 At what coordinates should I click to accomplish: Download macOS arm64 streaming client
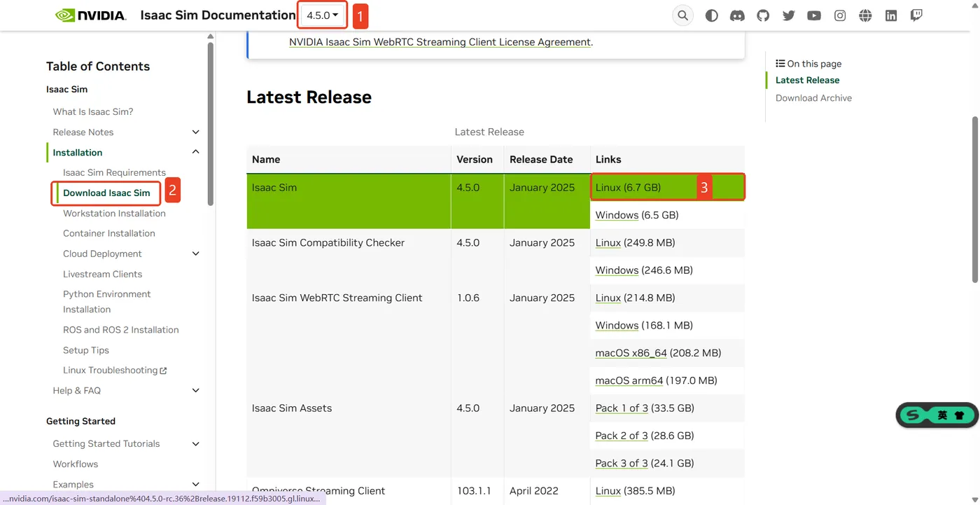(x=629, y=380)
